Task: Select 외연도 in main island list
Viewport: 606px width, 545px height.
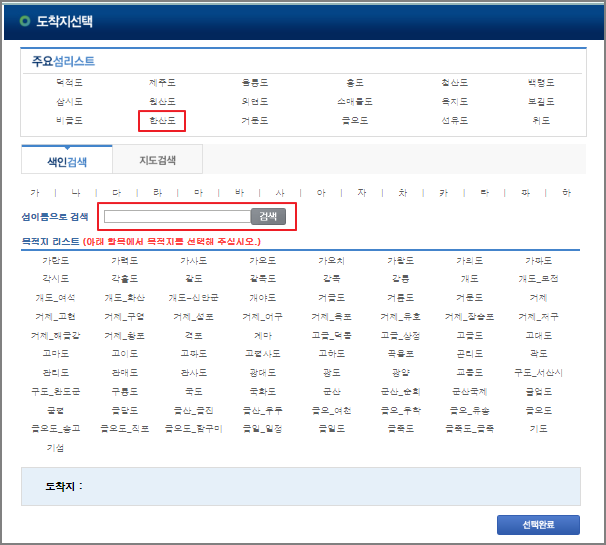Action: point(255,102)
